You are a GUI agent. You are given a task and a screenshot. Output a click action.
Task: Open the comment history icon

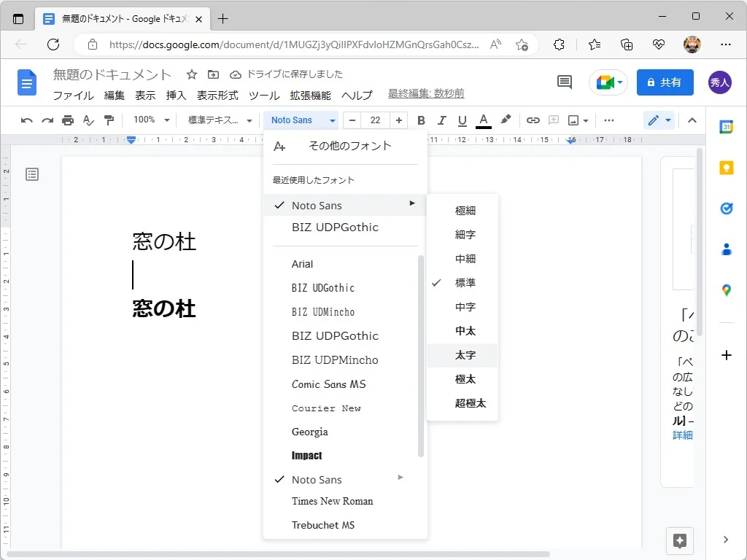(565, 82)
